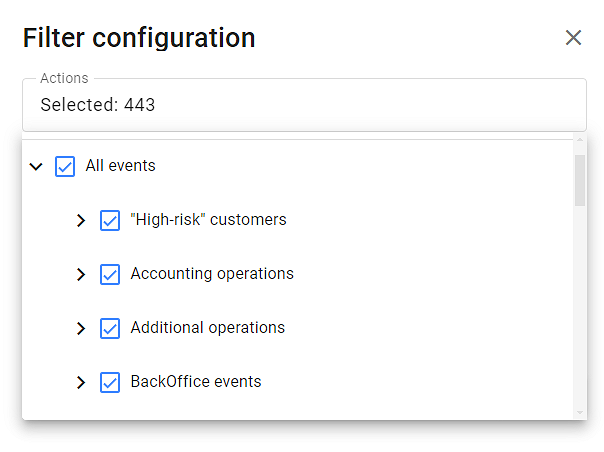This screenshot has width=604, height=452.
Task: Uncheck the Accounting operations checkbox
Action: point(110,275)
